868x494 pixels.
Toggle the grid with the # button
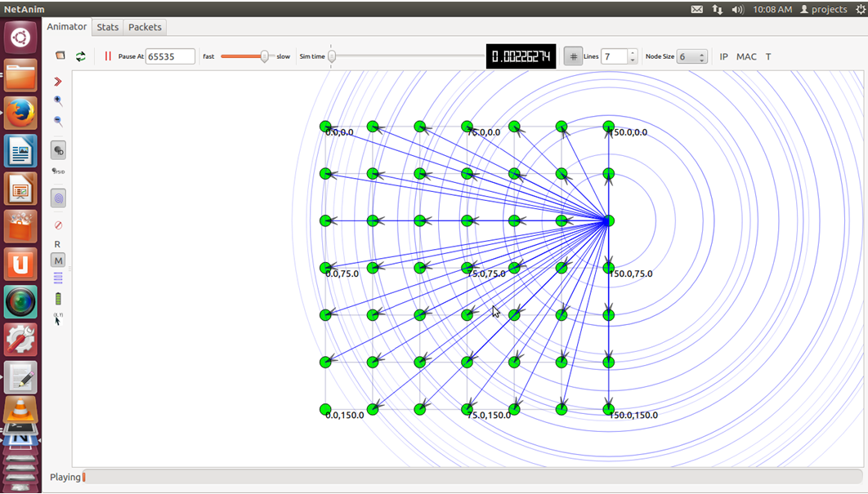[572, 56]
